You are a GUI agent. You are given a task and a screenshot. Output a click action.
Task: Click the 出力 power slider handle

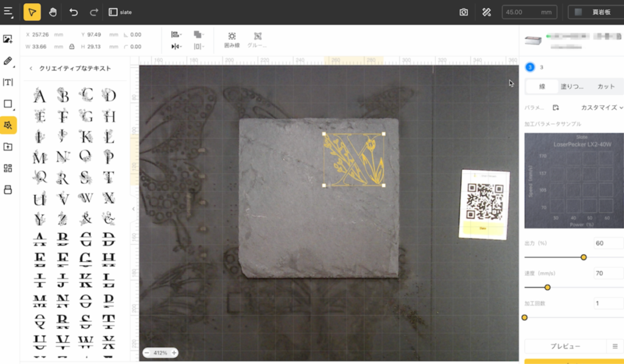click(584, 257)
